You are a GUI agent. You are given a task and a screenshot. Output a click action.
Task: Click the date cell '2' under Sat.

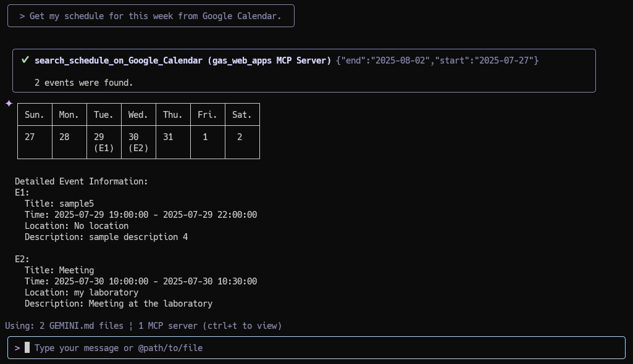click(242, 142)
